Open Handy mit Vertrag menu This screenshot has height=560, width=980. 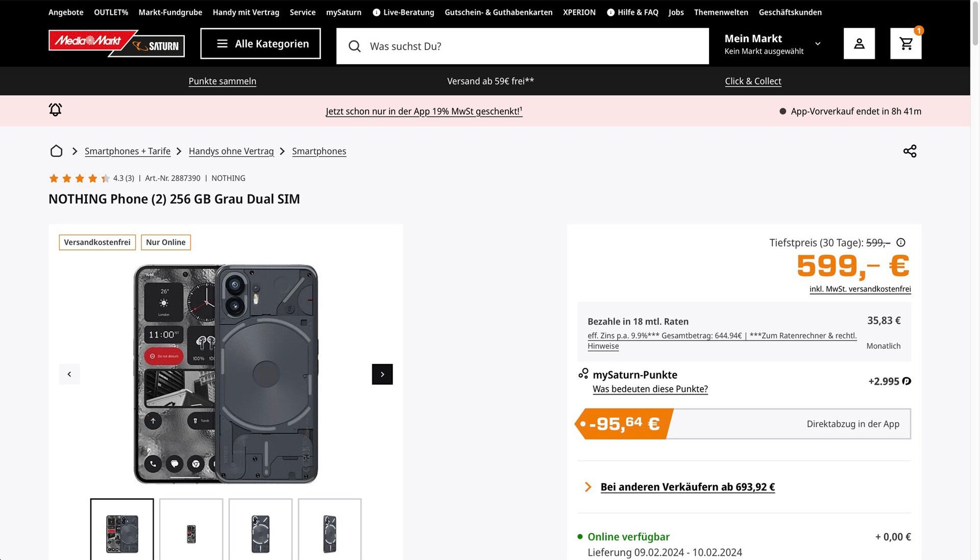[246, 12]
